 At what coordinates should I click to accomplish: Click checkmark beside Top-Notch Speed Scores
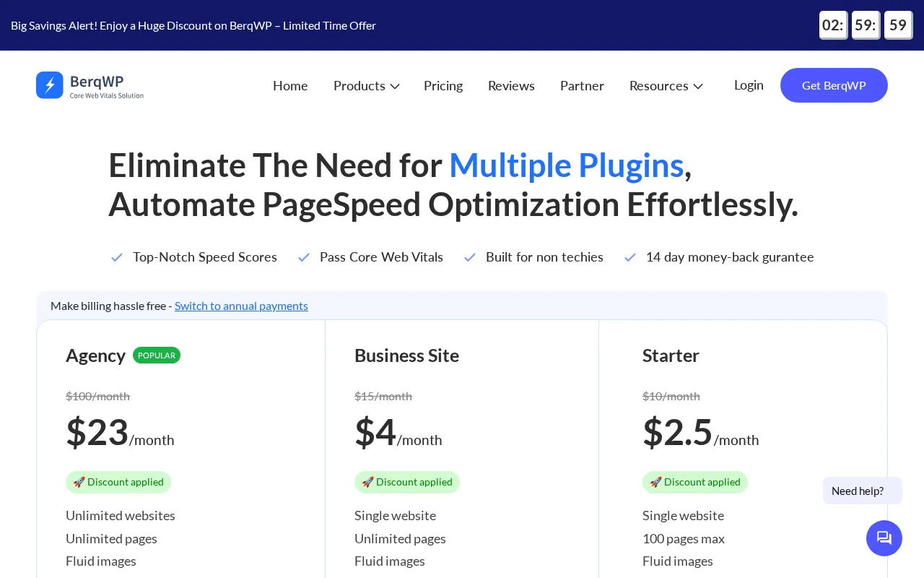tap(117, 257)
